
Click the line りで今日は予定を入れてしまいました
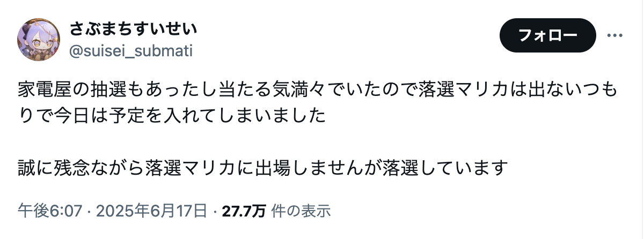pos(172,116)
